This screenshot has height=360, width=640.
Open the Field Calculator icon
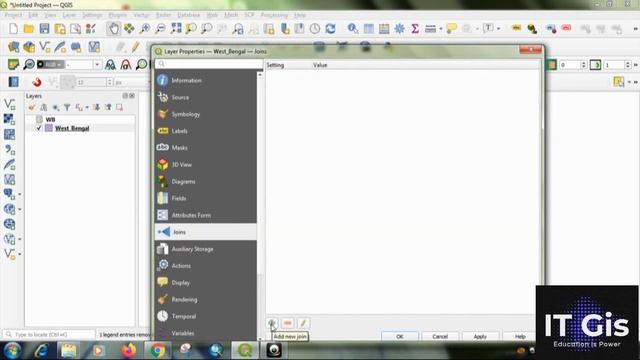384,29
